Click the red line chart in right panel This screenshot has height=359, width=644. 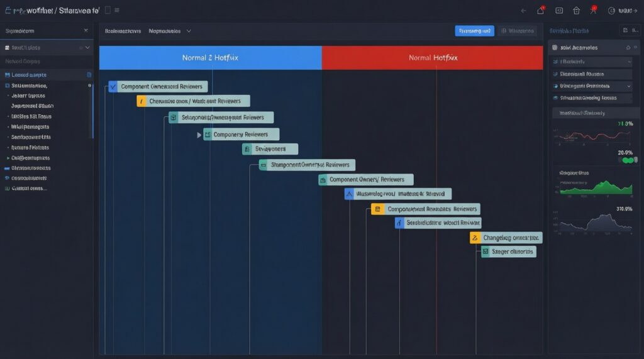(592, 135)
